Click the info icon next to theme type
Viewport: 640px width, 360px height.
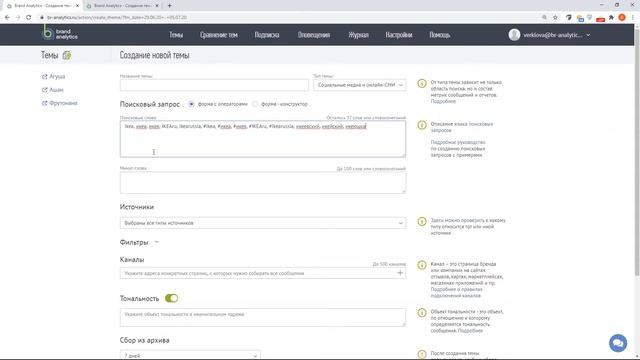point(422,83)
